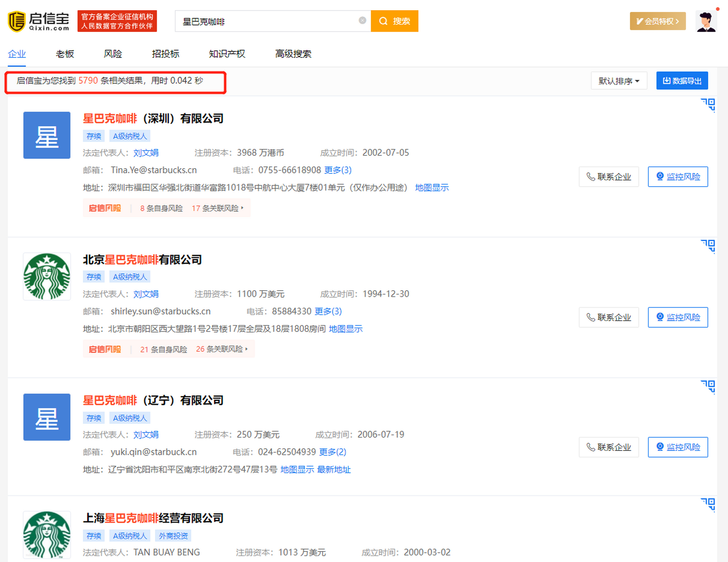The width and height of the screenshot is (728, 562).
Task: Click 监控风险 for the Liaoning company
Action: point(678,447)
